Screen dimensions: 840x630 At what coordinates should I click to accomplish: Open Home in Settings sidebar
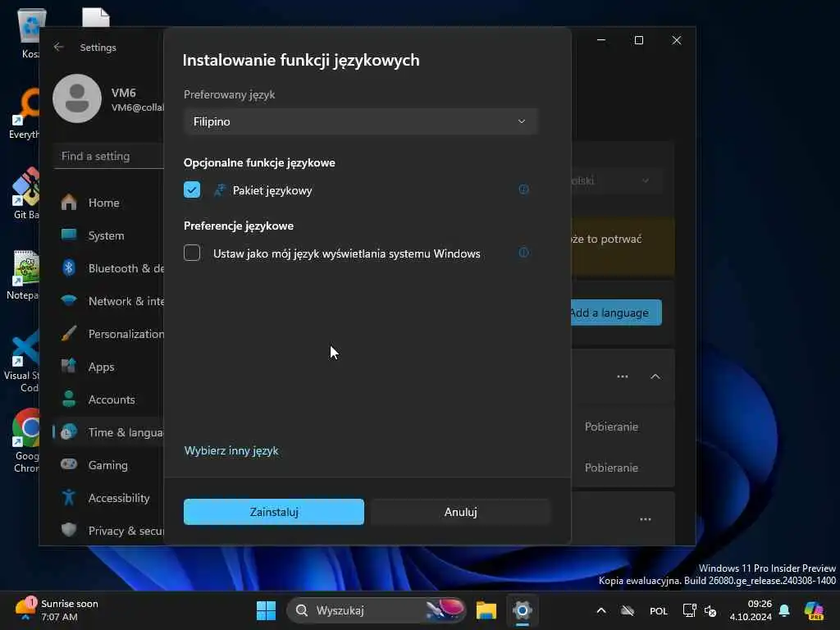pyautogui.click(x=109, y=203)
